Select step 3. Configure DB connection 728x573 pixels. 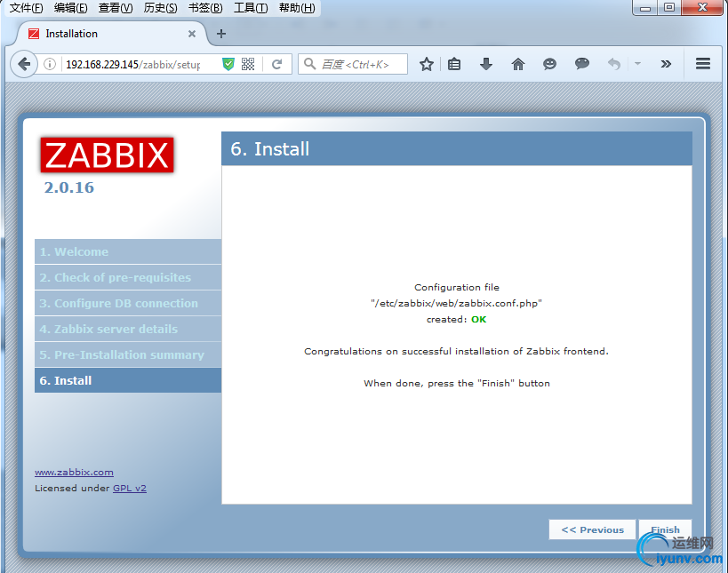pyautogui.click(x=128, y=303)
